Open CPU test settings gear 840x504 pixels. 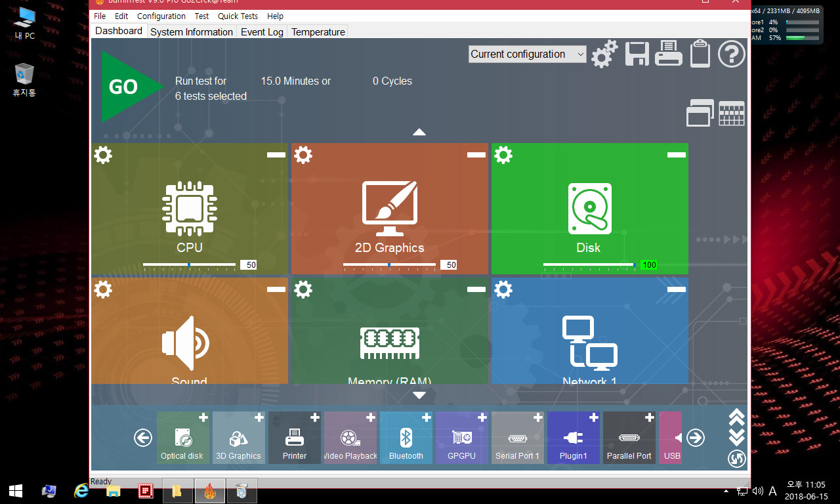(x=103, y=155)
